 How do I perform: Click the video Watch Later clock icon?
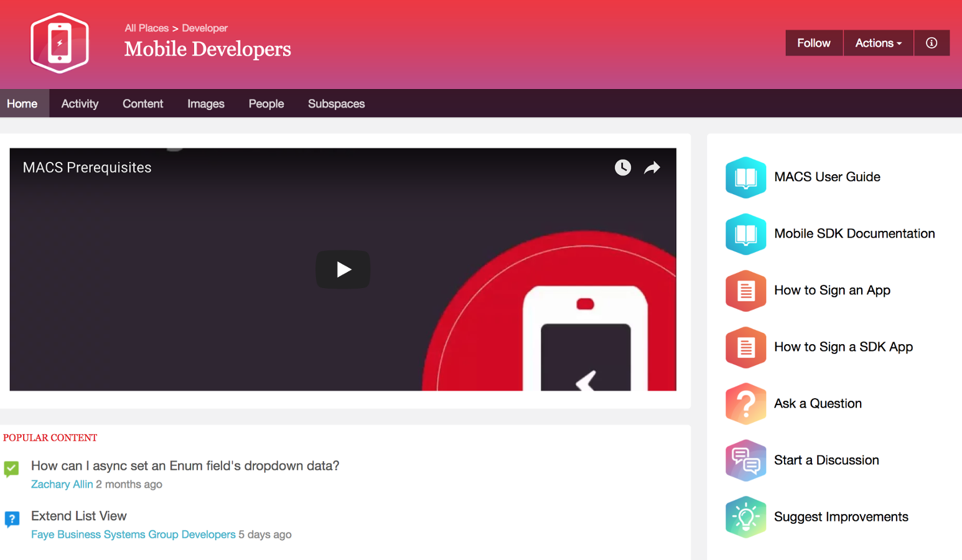point(622,167)
